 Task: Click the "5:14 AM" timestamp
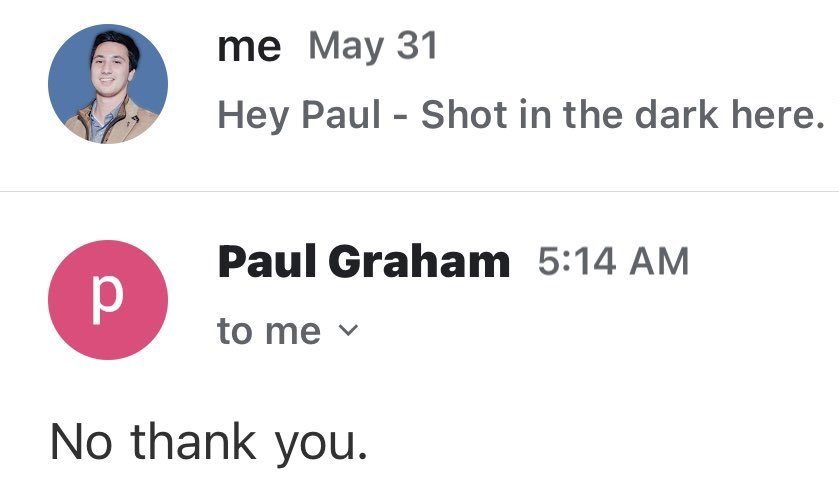click(x=613, y=262)
